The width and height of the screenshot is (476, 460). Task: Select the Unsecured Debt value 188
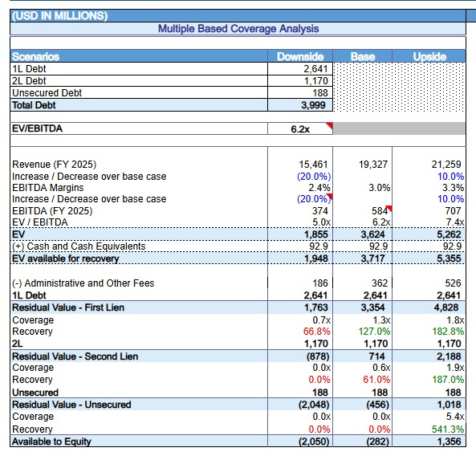pyautogui.click(x=300, y=92)
